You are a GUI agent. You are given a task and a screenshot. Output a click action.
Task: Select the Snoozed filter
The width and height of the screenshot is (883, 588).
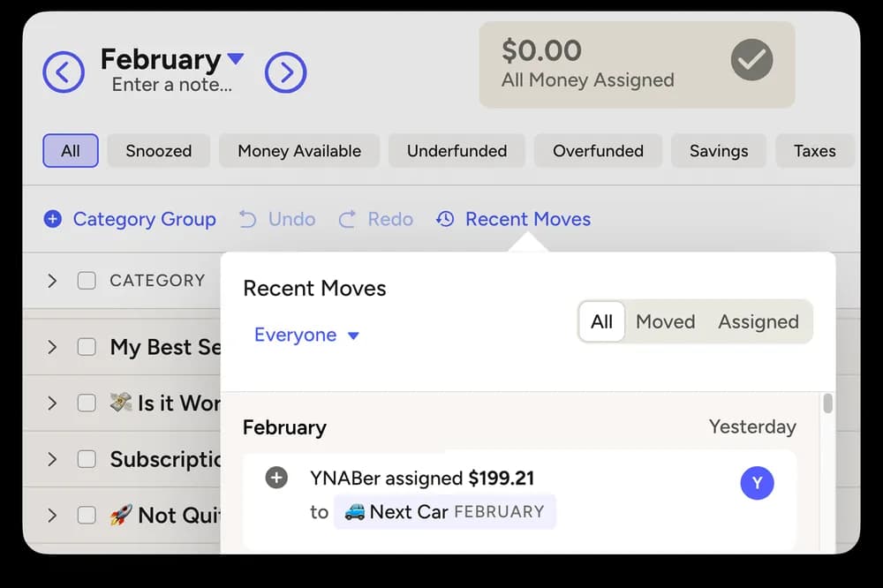coord(159,150)
